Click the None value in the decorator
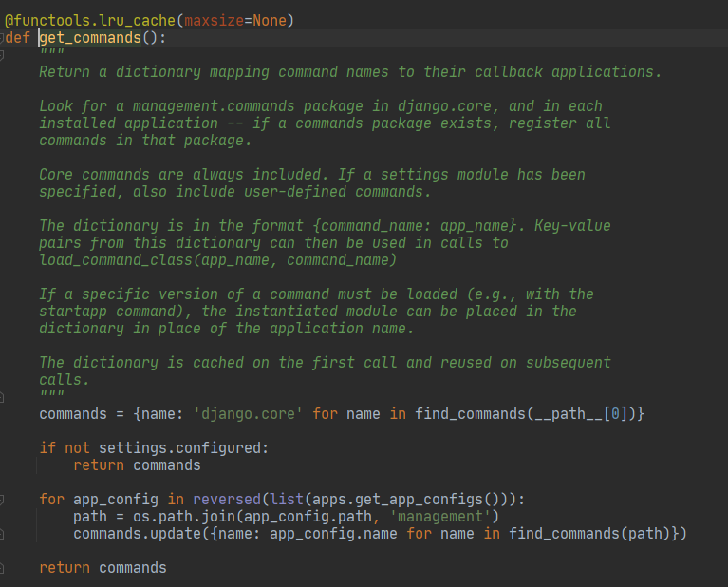The image size is (728, 587). pyautogui.click(x=270, y=21)
